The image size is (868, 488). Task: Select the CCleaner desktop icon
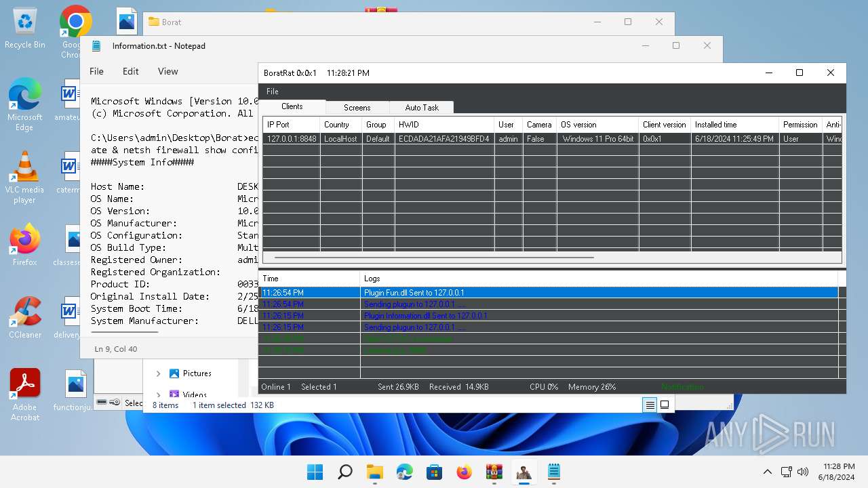[x=25, y=317]
